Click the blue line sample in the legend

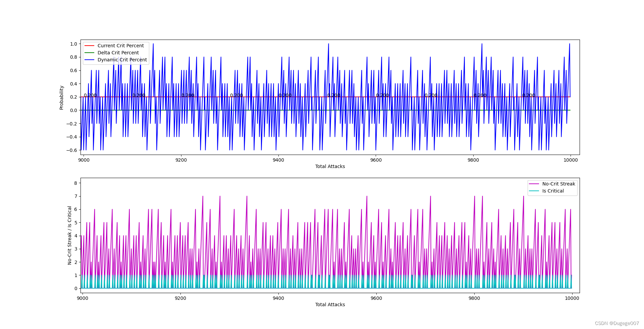tap(89, 60)
